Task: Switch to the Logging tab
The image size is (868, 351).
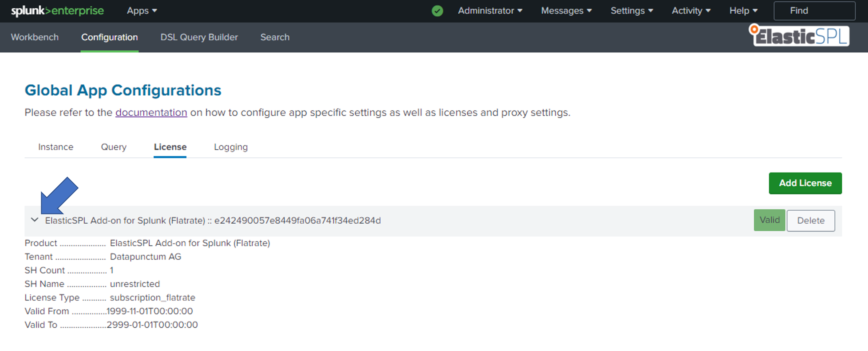Action: point(230,147)
